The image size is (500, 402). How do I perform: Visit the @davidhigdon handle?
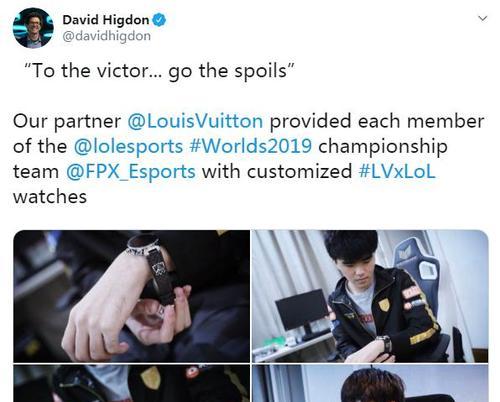(107, 36)
